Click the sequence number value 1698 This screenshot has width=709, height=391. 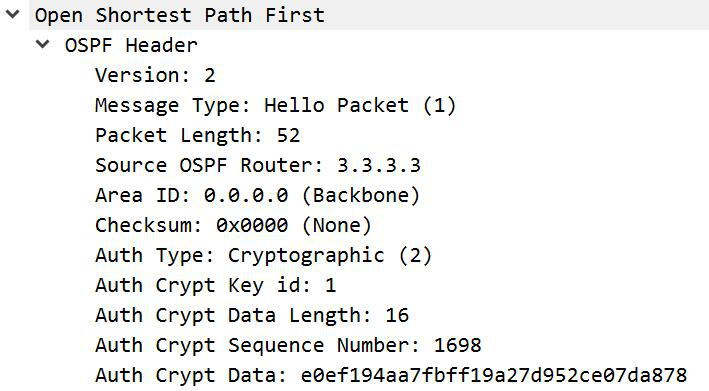[x=458, y=346]
